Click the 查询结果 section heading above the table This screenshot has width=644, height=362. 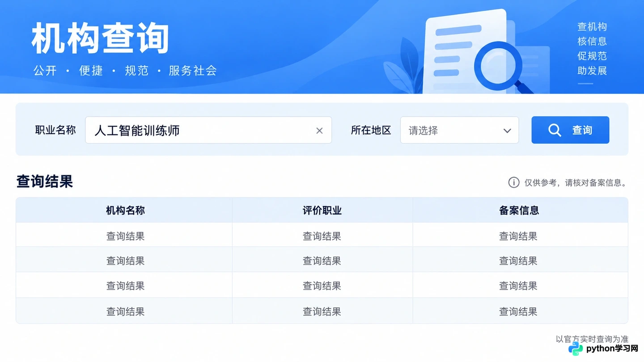45,181
